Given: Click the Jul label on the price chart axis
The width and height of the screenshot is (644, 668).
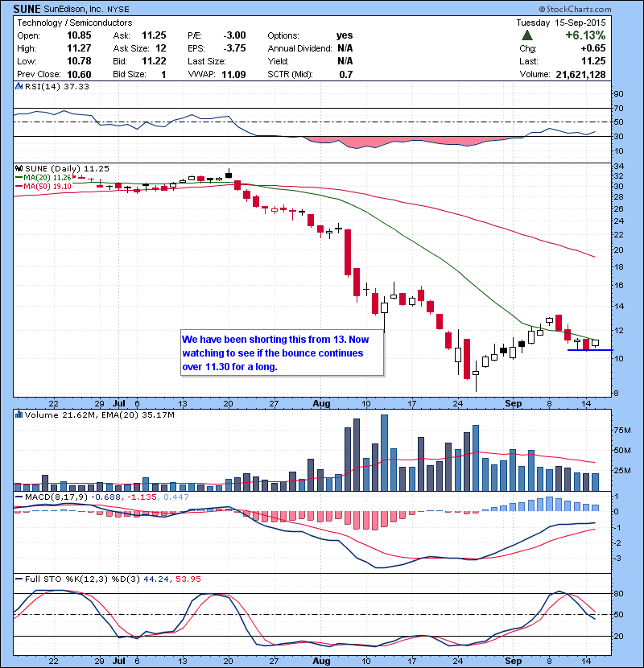Looking at the screenshot, I should point(119,403).
